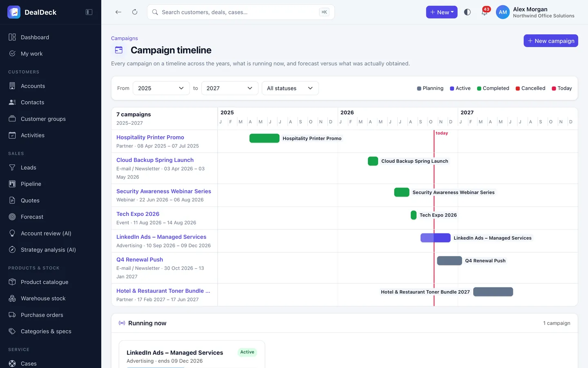This screenshot has height=368, width=588.
Task: Open Dashboard in the sidebar
Action: [51, 37]
